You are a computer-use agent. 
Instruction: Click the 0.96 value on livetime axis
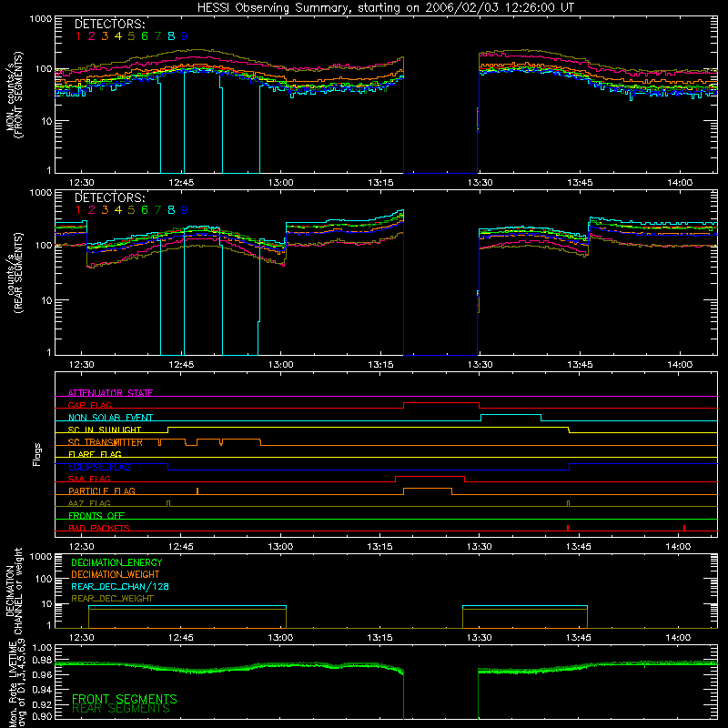[42, 674]
